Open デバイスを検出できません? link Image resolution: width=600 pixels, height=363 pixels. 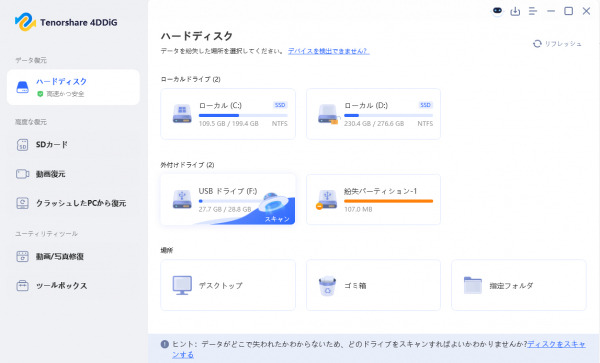pyautogui.click(x=328, y=51)
